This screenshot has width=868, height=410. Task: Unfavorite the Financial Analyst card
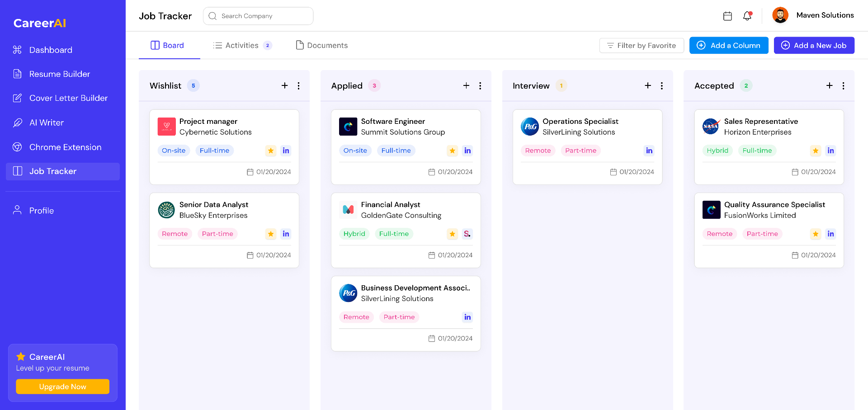[x=452, y=234]
